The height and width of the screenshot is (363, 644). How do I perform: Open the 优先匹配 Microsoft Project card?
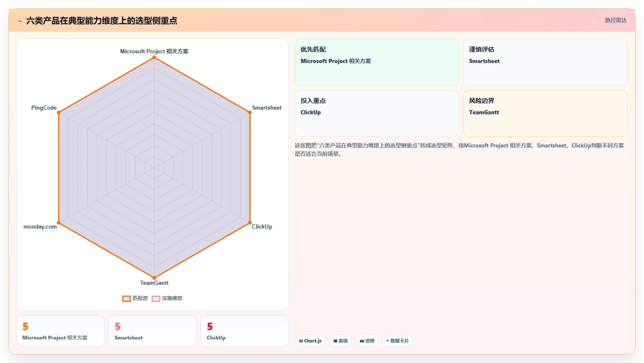pos(377,62)
